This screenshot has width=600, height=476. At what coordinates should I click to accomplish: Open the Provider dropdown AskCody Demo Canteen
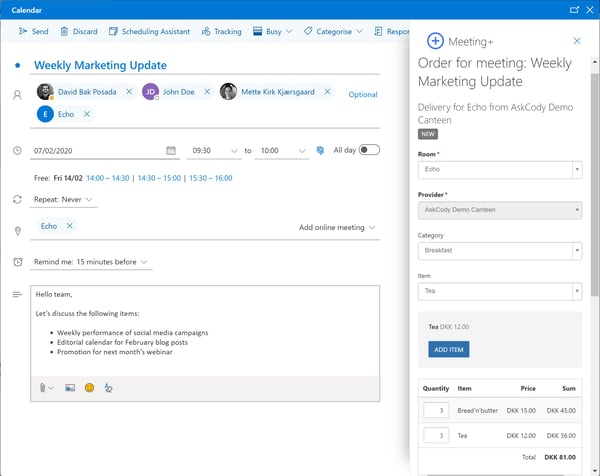point(500,210)
